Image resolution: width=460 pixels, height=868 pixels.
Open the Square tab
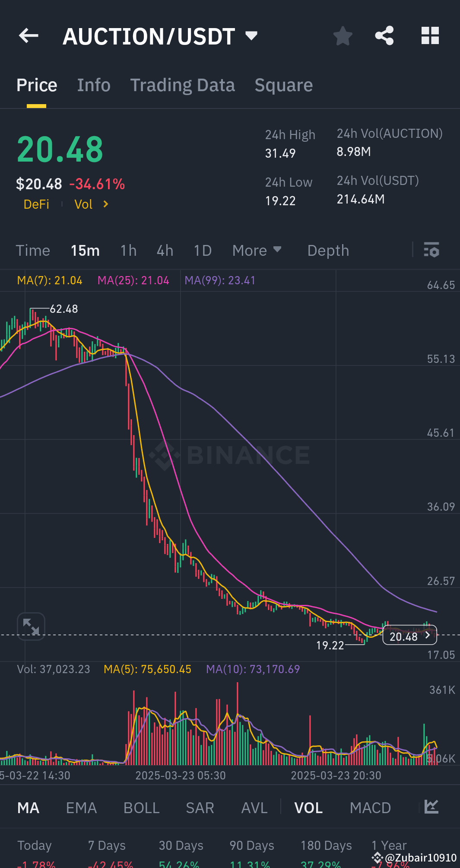(284, 85)
